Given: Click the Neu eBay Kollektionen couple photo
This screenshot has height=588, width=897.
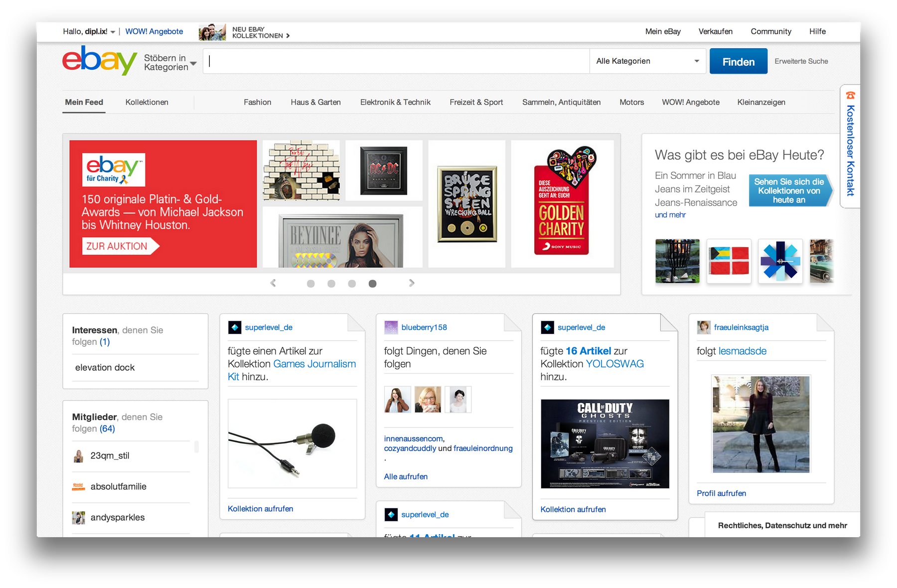Looking at the screenshot, I should click(212, 32).
